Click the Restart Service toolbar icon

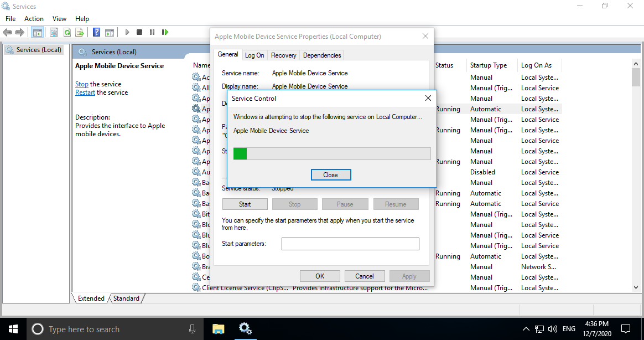[165, 32]
